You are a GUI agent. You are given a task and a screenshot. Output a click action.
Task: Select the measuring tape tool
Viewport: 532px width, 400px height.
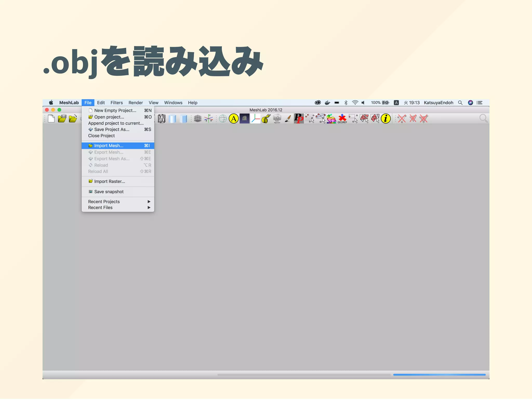[x=266, y=119]
